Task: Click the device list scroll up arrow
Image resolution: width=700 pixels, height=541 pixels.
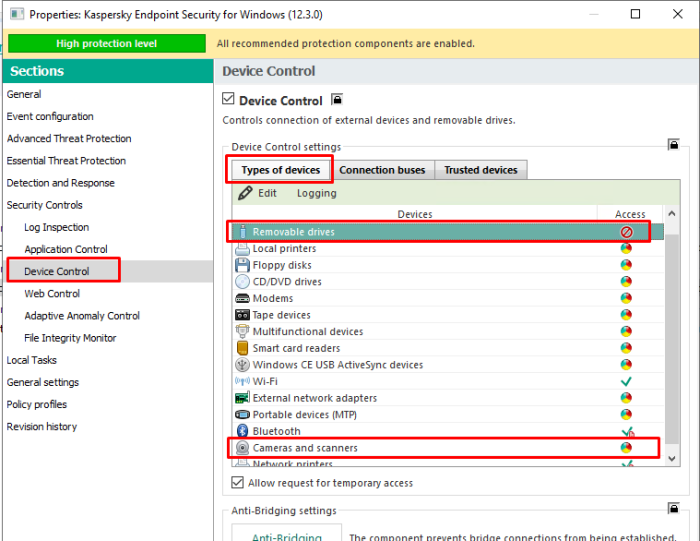Action: (x=672, y=214)
